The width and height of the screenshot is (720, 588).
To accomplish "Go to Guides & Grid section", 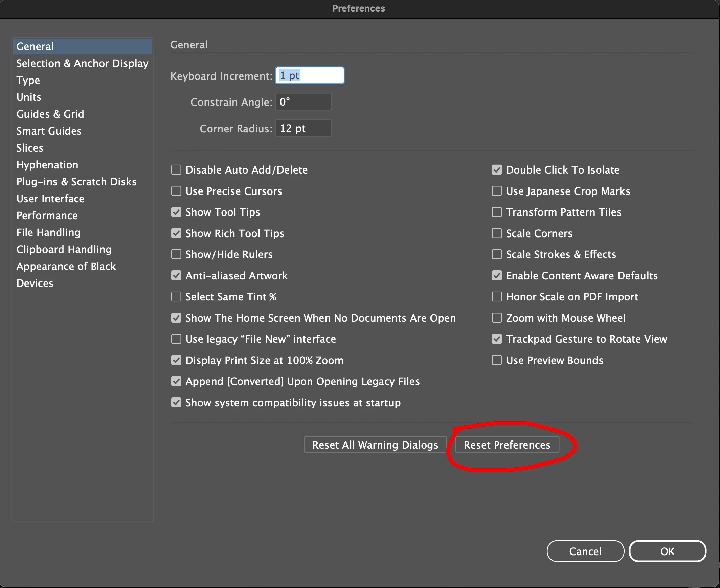I will pyautogui.click(x=50, y=114).
